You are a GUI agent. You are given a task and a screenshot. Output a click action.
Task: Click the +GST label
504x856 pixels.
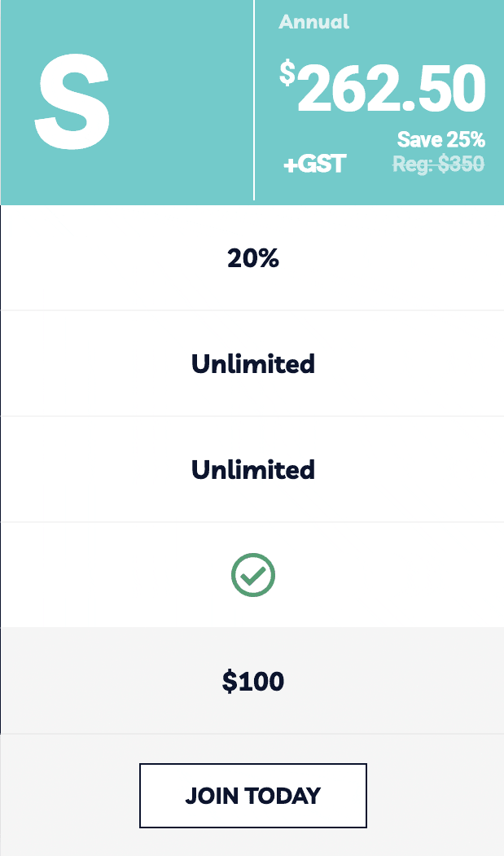(x=314, y=164)
